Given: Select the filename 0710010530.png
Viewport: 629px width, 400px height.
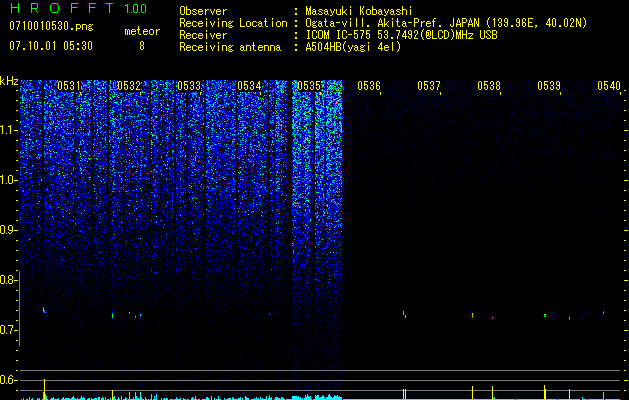Looking at the screenshot, I should pyautogui.click(x=51, y=27).
